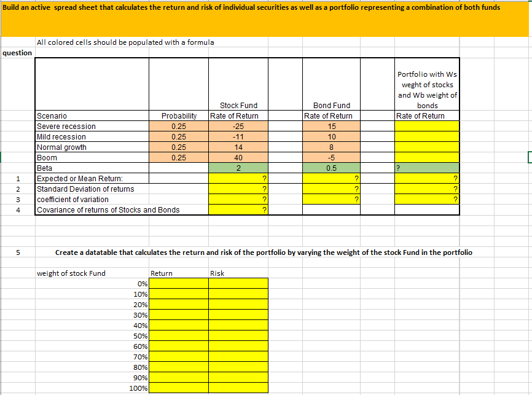Screen dimensions: 532x395
Task: Click the Stock Fund return cell showing -25
Action: pos(238,126)
